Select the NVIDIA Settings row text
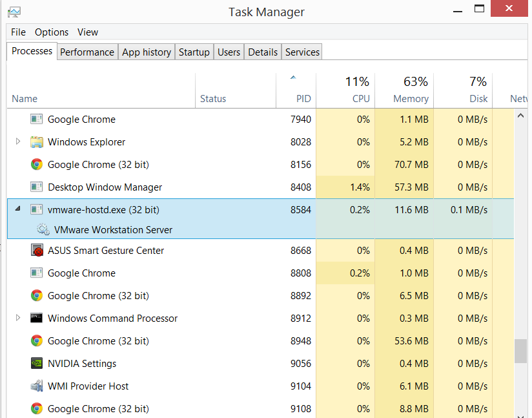Screen dimensions: 532x418 82,363
